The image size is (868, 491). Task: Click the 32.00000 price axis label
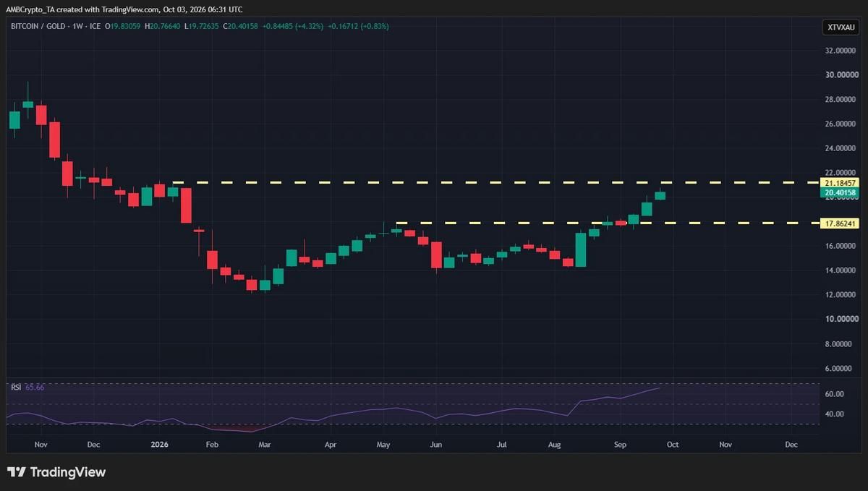[841, 51]
